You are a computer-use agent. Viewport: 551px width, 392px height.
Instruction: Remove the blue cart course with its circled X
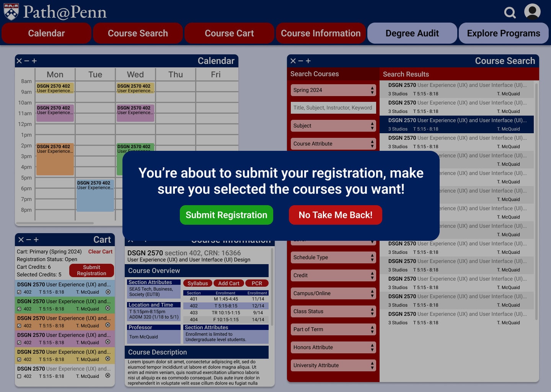click(x=108, y=292)
